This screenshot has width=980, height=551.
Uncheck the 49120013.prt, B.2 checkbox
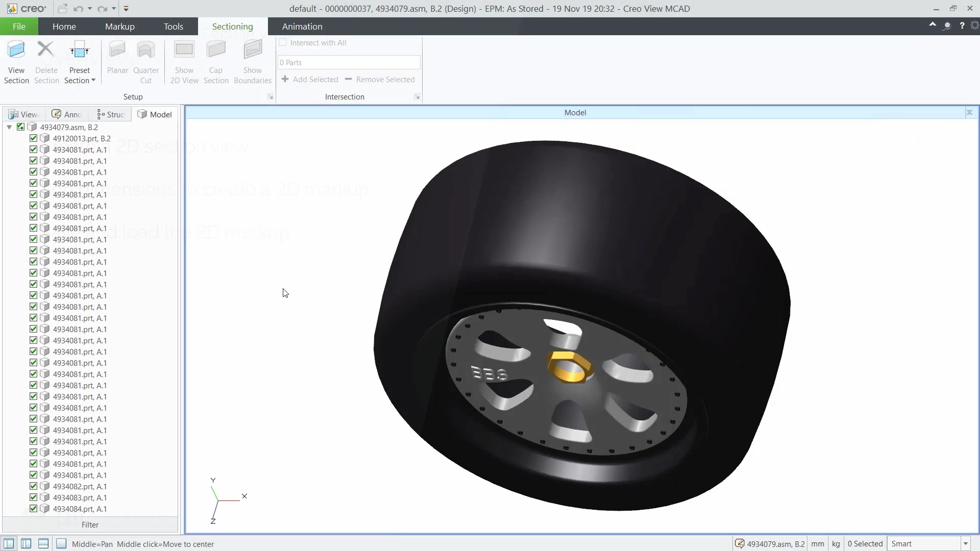(33, 138)
